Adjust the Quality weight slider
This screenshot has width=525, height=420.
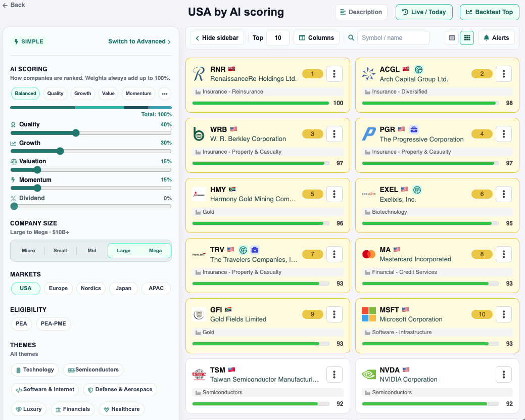tap(91, 133)
